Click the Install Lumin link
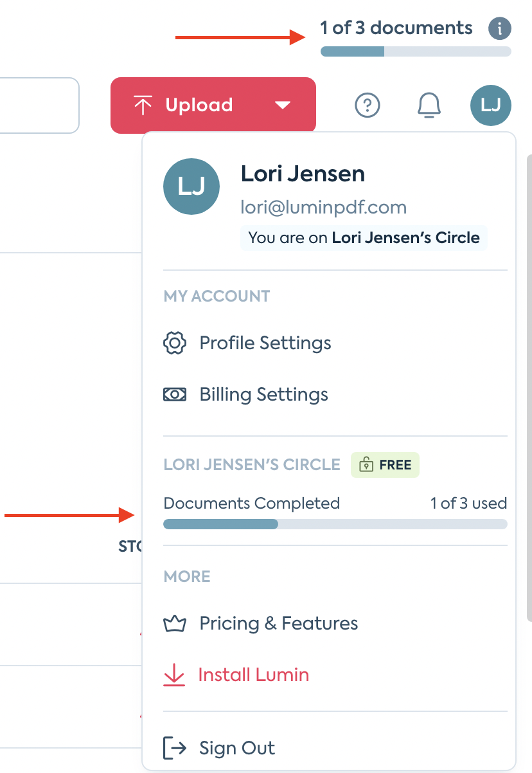 click(x=254, y=675)
